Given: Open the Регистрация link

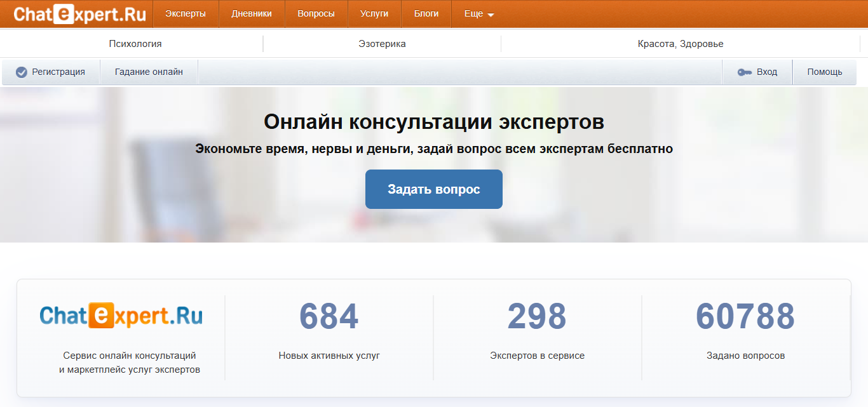Looking at the screenshot, I should [51, 72].
